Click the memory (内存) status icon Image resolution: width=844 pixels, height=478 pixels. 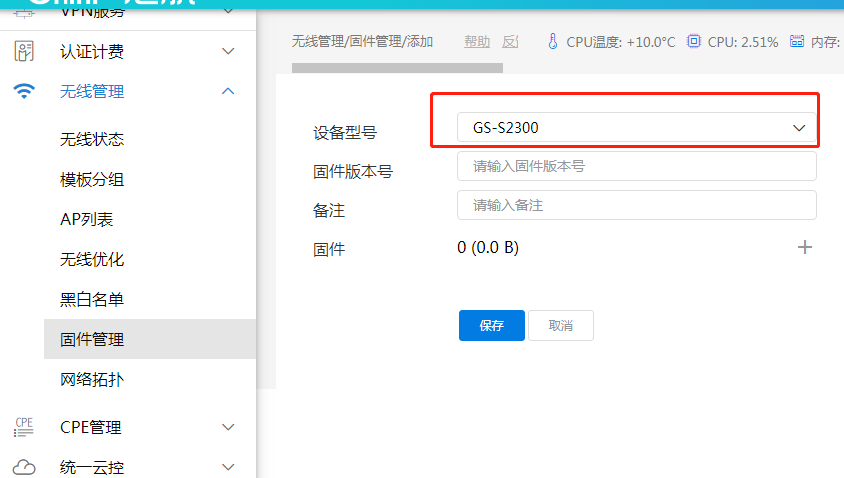click(x=796, y=42)
